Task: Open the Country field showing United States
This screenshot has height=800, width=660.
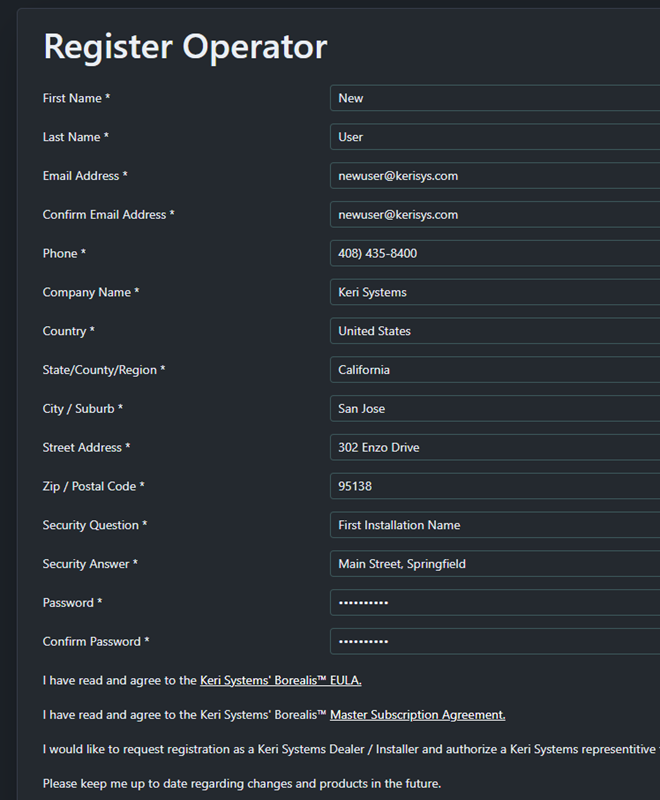Action: 495,331
